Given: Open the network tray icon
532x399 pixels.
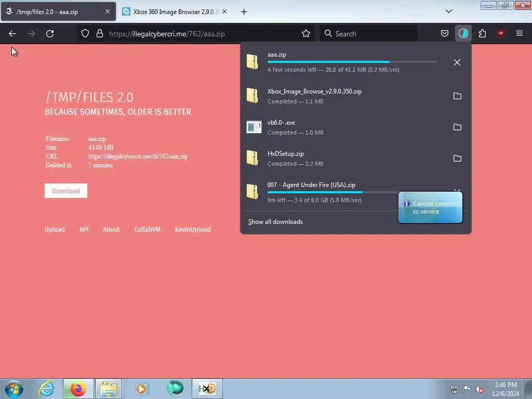Looking at the screenshot, I should click(x=454, y=390).
